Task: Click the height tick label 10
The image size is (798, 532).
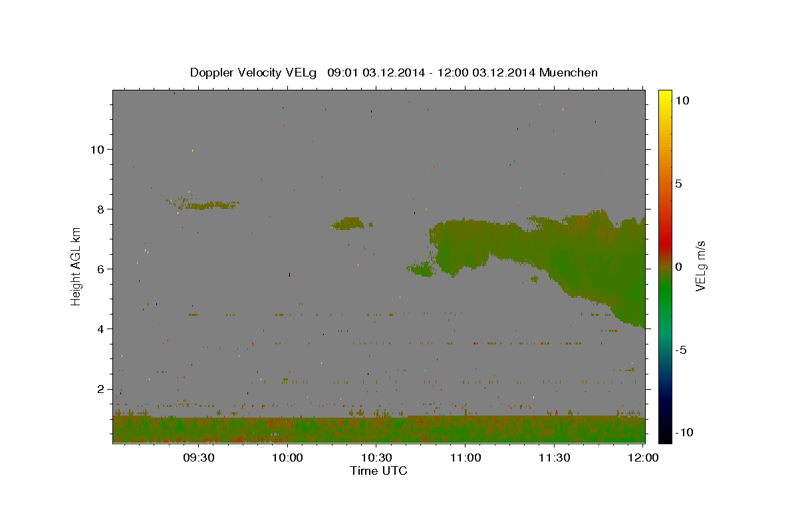Action: click(97, 149)
